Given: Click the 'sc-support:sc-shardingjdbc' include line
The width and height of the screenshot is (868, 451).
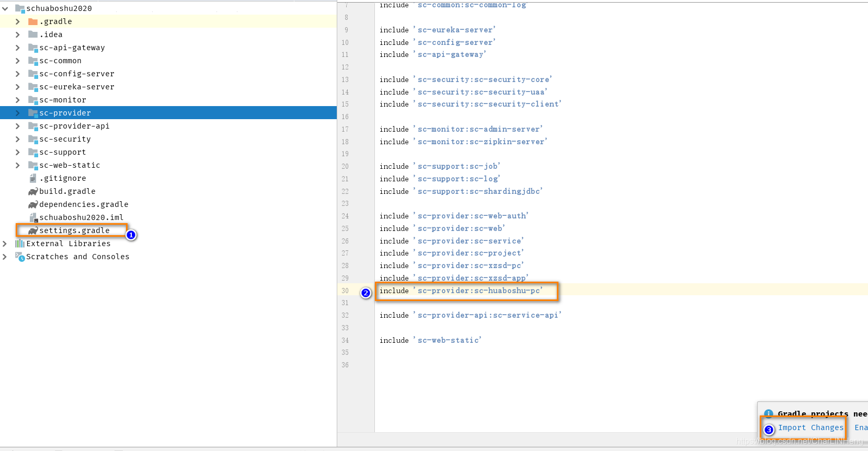Looking at the screenshot, I should pyautogui.click(x=461, y=191).
